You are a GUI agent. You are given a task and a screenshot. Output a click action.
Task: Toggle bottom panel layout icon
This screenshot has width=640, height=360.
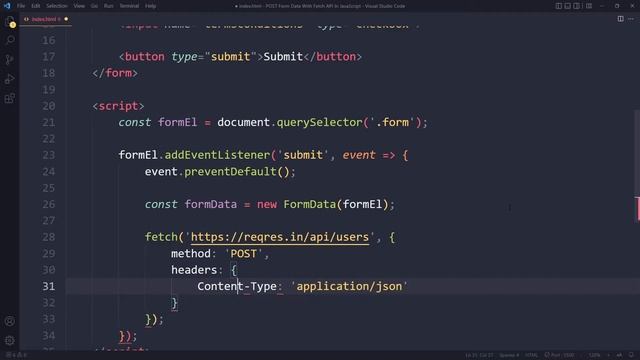click(x=567, y=6)
